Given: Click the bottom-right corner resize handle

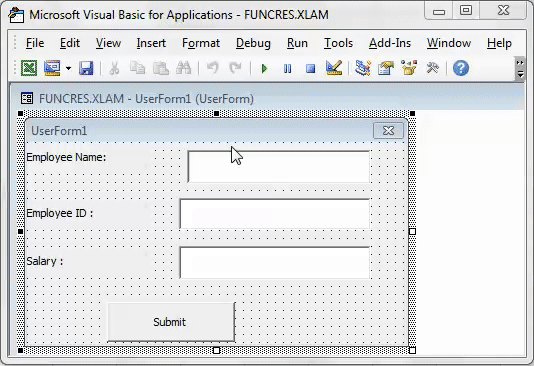Looking at the screenshot, I should pos(412,350).
